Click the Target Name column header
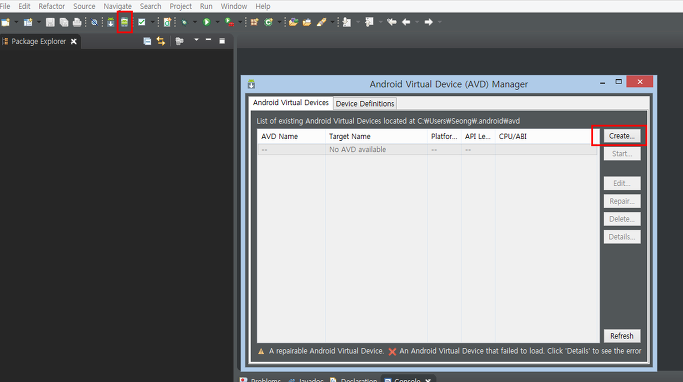Image resolution: width=683 pixels, height=382 pixels. tap(376, 136)
